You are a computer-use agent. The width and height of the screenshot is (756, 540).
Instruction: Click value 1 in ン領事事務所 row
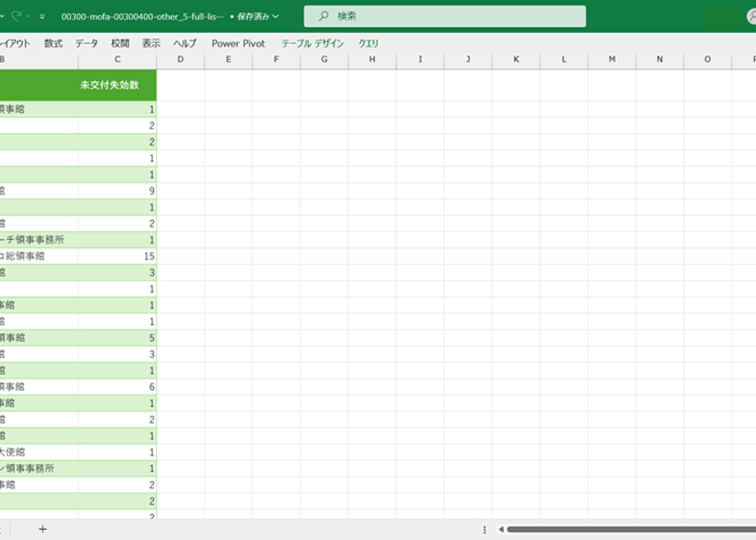[117, 469]
